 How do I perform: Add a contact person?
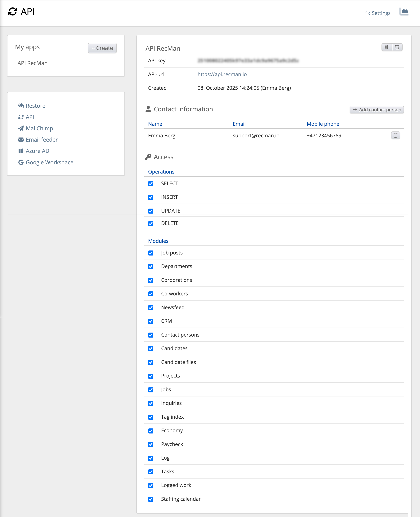click(x=377, y=110)
